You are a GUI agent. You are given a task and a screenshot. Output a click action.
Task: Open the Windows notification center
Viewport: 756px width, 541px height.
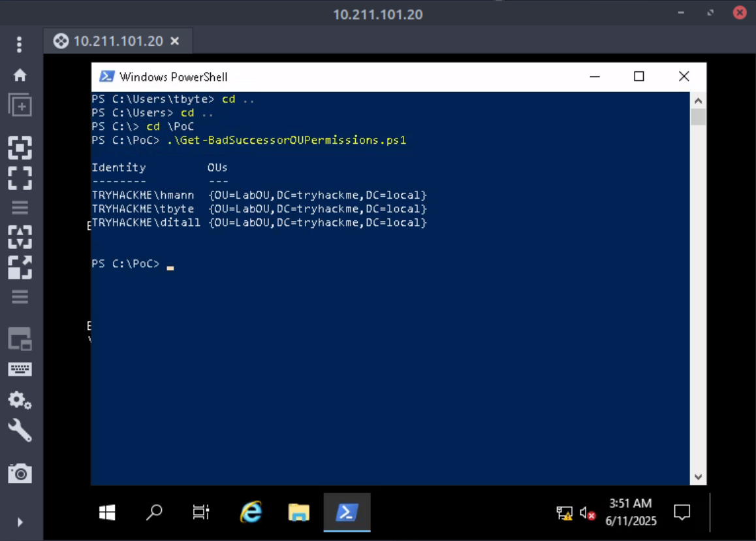point(682,512)
